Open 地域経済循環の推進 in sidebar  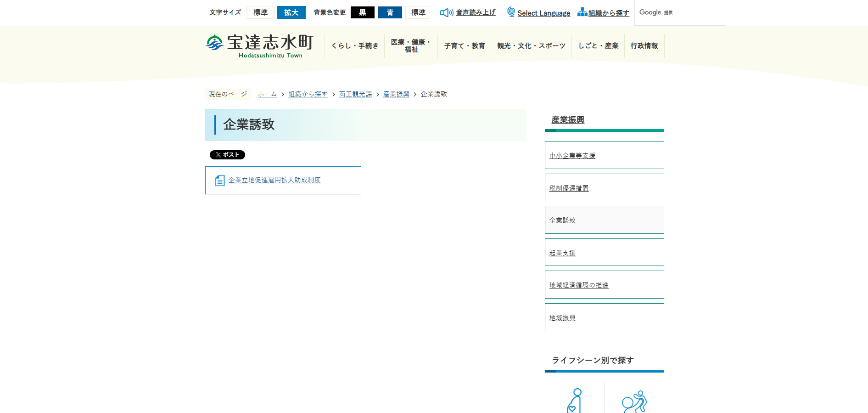pyautogui.click(x=605, y=285)
